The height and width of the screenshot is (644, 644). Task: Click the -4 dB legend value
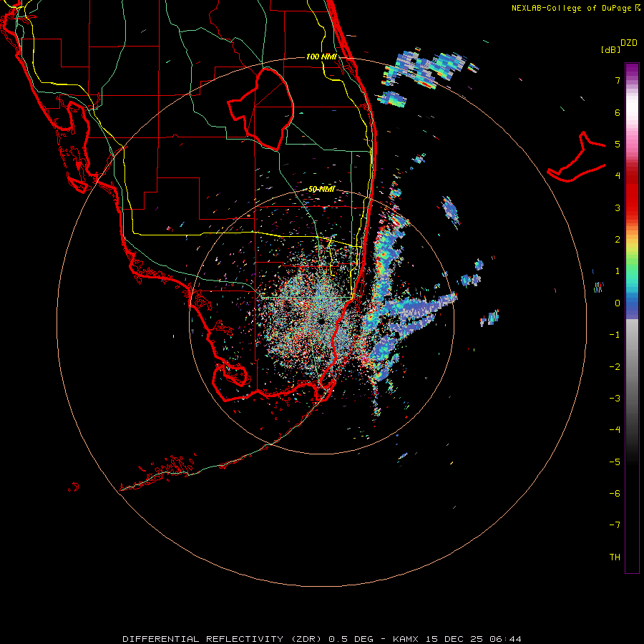(x=615, y=430)
